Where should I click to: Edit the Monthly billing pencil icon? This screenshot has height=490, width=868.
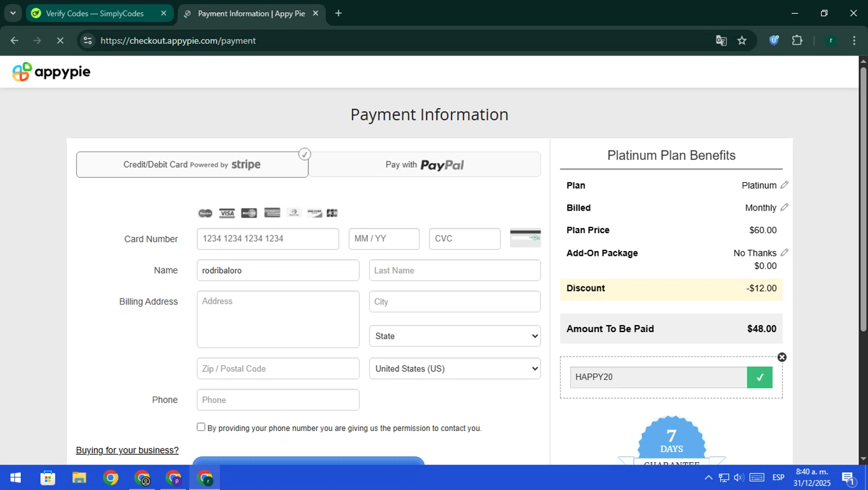(x=784, y=207)
